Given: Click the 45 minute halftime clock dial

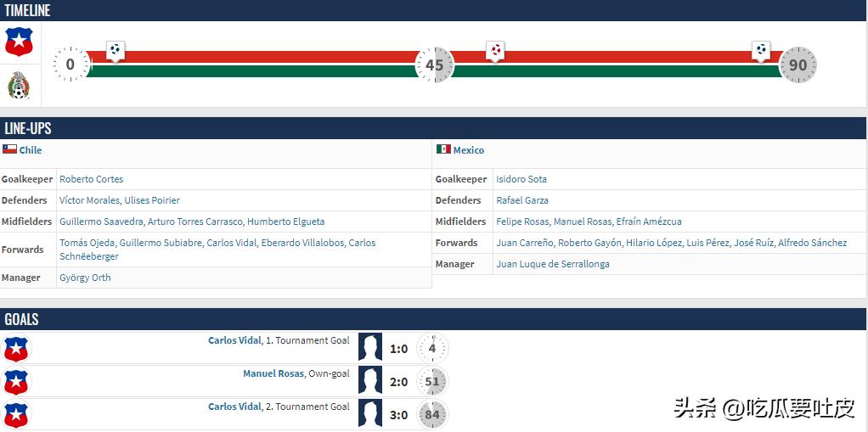Looking at the screenshot, I should pyautogui.click(x=435, y=65).
